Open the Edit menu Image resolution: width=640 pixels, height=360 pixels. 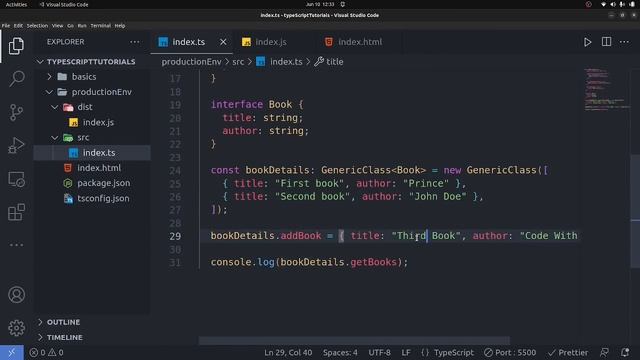point(18,25)
